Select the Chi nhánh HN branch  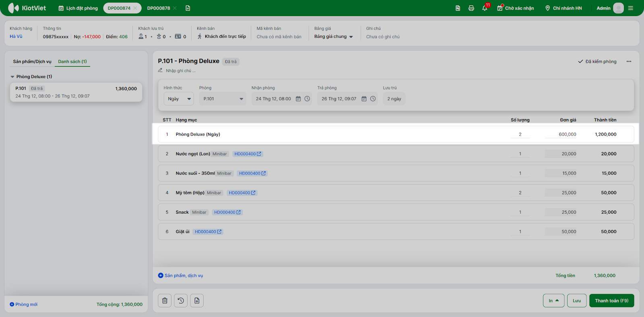[x=563, y=8]
